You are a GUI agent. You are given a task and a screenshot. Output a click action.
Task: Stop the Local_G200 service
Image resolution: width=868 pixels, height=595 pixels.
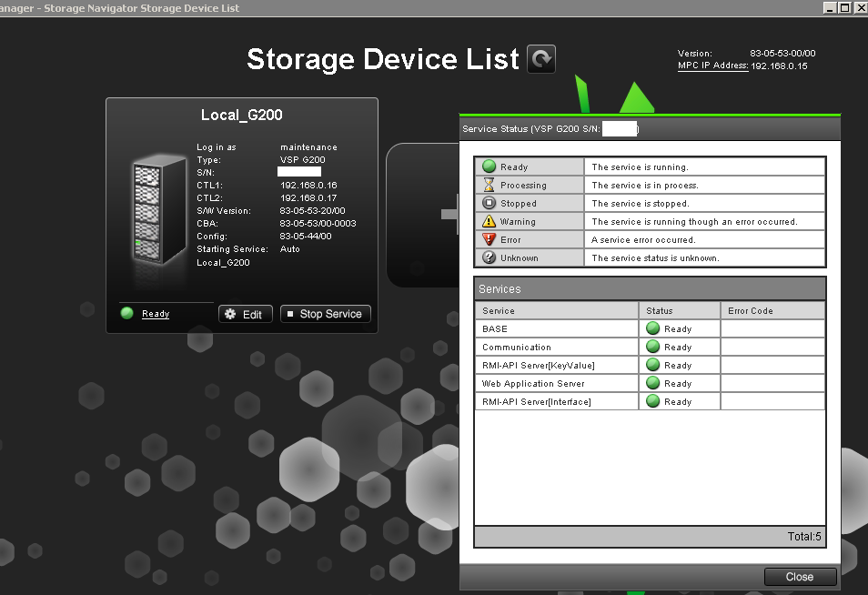[x=326, y=314]
